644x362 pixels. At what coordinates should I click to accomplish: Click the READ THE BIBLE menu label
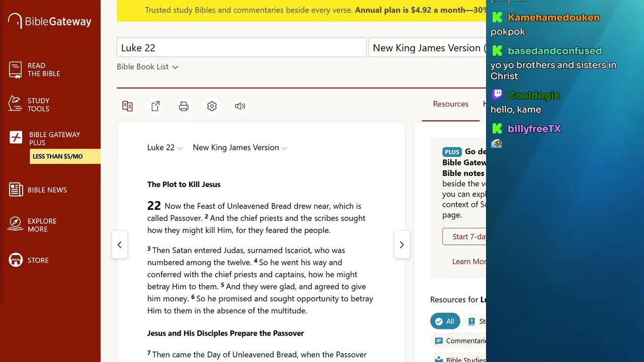44,69
